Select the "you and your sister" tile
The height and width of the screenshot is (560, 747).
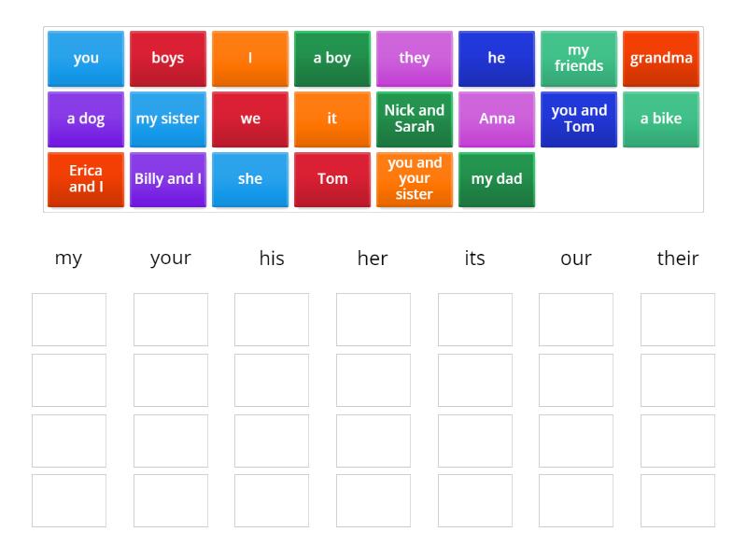coord(414,178)
